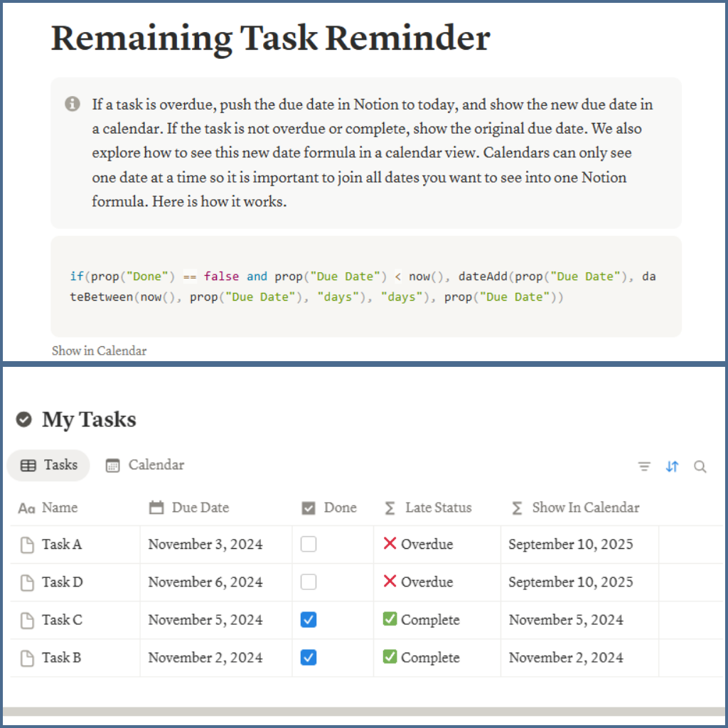Screen dimensions: 728x728
Task: Click the Show in Calendar caption
Action: click(100, 350)
